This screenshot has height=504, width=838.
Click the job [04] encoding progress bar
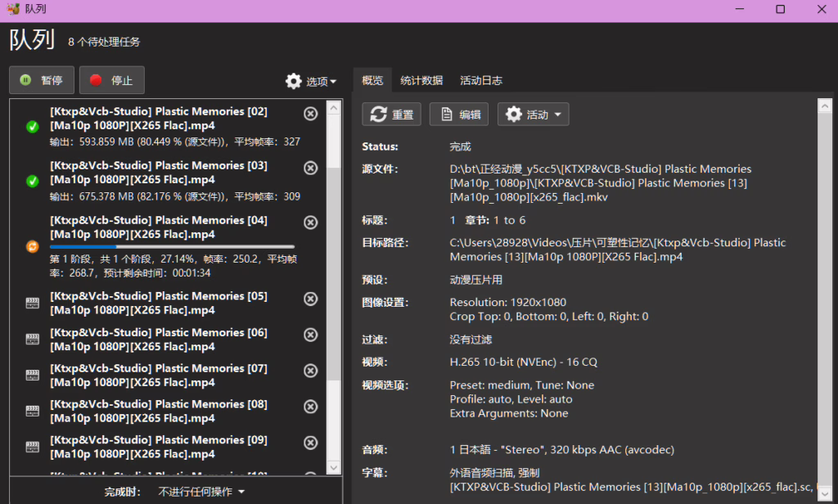click(x=172, y=246)
